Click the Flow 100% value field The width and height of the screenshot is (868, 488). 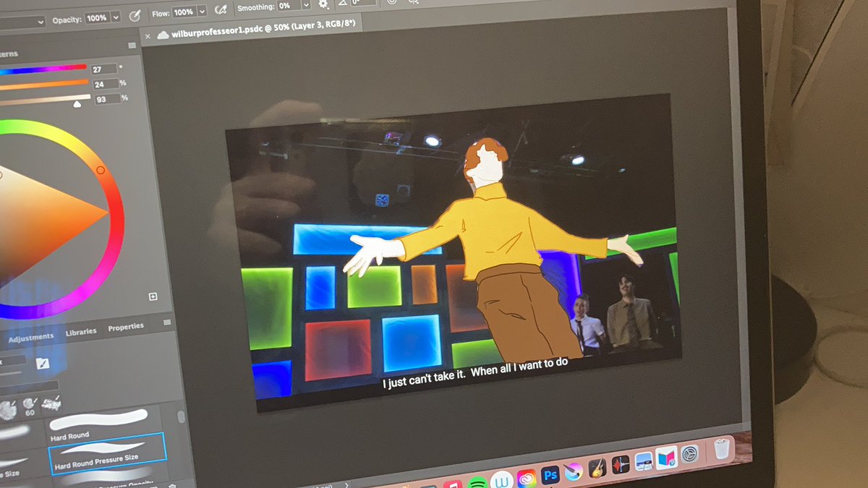pos(184,12)
